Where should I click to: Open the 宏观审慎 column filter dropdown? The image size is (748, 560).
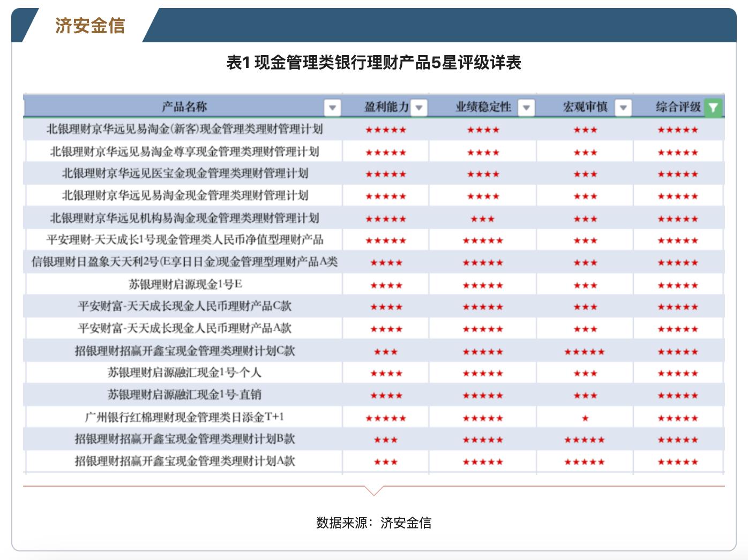tap(623, 107)
